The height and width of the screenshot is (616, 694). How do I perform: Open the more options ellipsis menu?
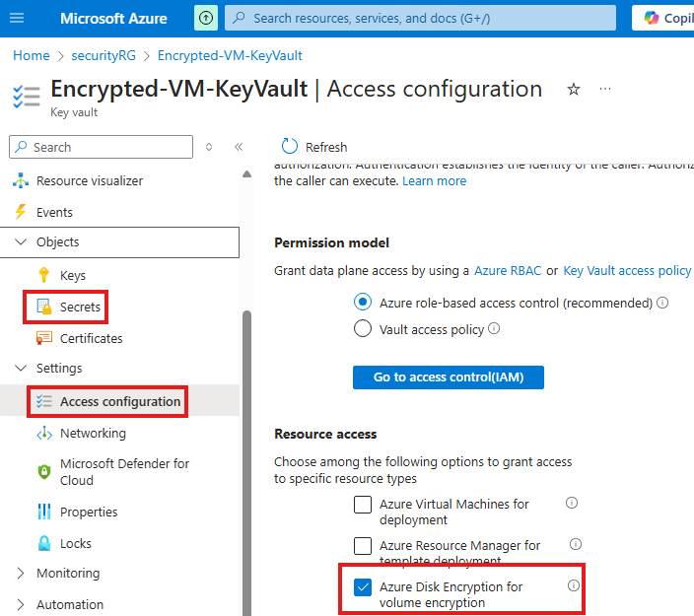(x=605, y=89)
